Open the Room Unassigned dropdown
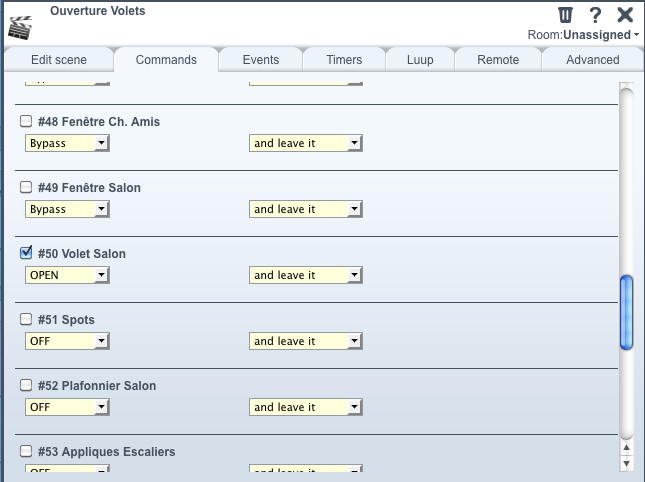 click(583, 35)
